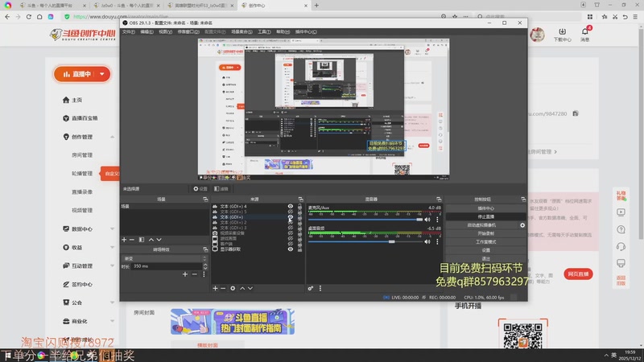Show the 文本 (GDI+) 2 source
This screenshot has width=644, height=362.
[291, 223]
